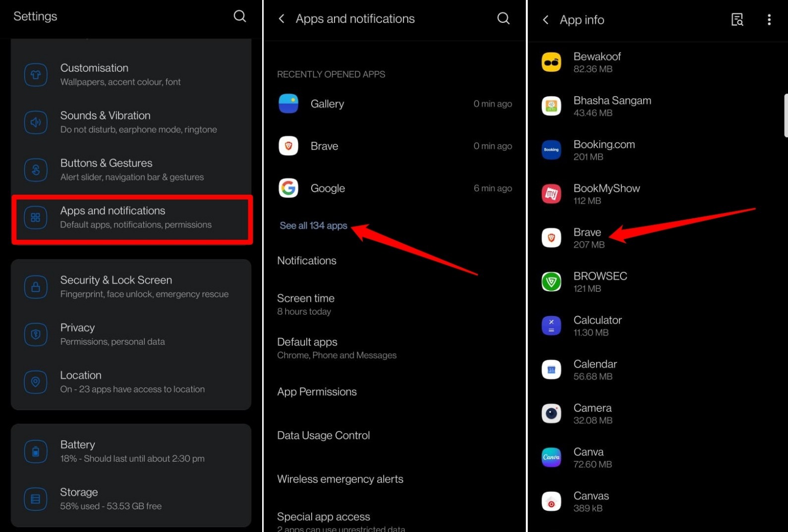Open App Permissions
Screen dimensions: 788x532
click(x=317, y=392)
